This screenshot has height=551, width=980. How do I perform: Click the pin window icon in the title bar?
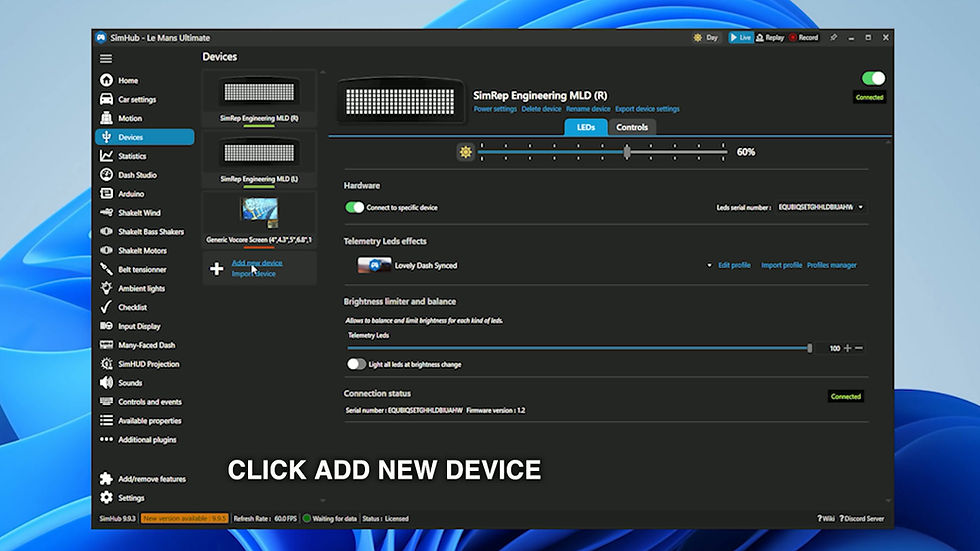coord(834,37)
